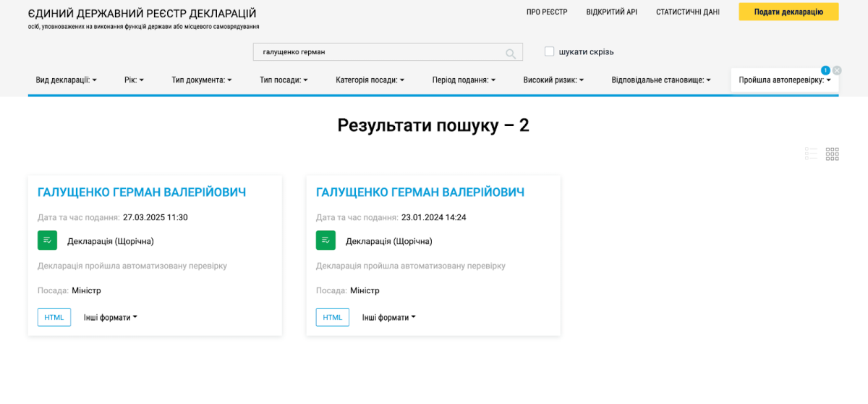This screenshot has height=404, width=868.
Task: Click green declaration icon on 2025 card
Action: point(47,240)
